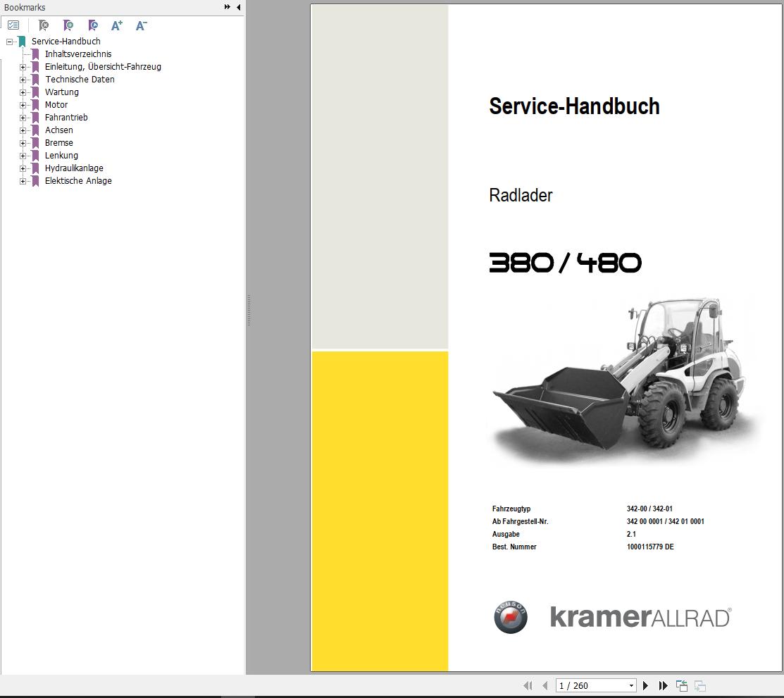
Task: Open the Bremse bookmark
Action: 59,143
